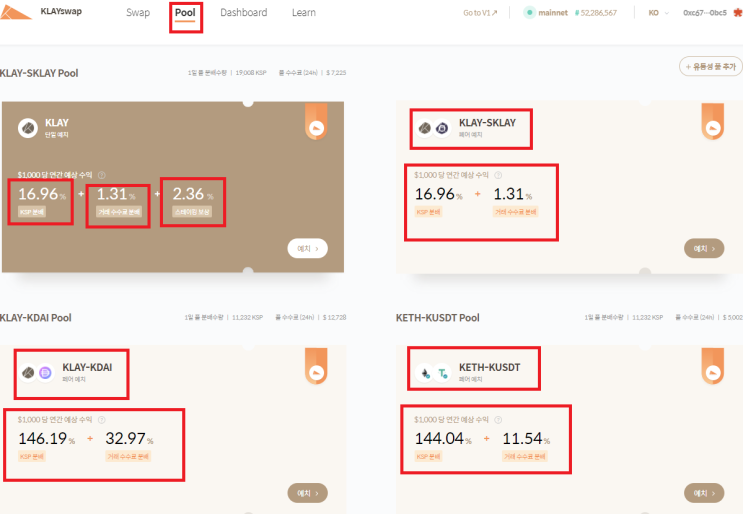Open the Dashboard tab
743x514 pixels.
(x=244, y=13)
